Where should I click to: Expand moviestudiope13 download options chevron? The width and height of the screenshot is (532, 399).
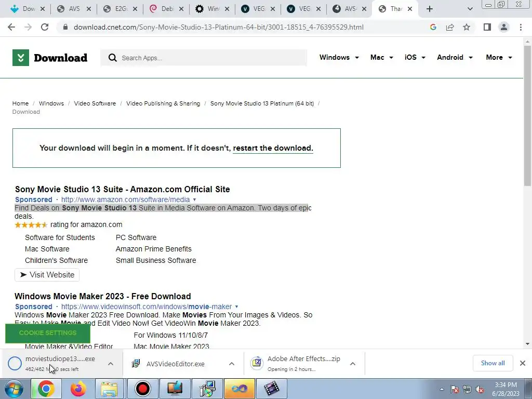coord(111,364)
